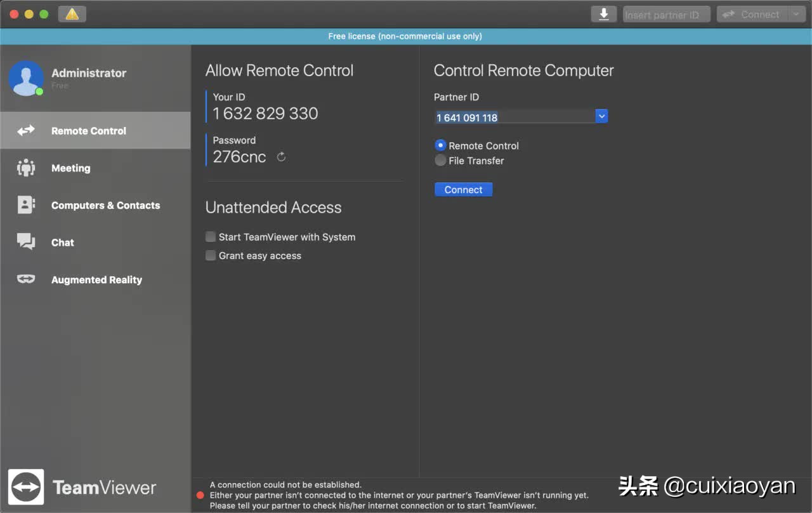Click the Administrator profile avatar
The width and height of the screenshot is (812, 513).
tap(26, 78)
